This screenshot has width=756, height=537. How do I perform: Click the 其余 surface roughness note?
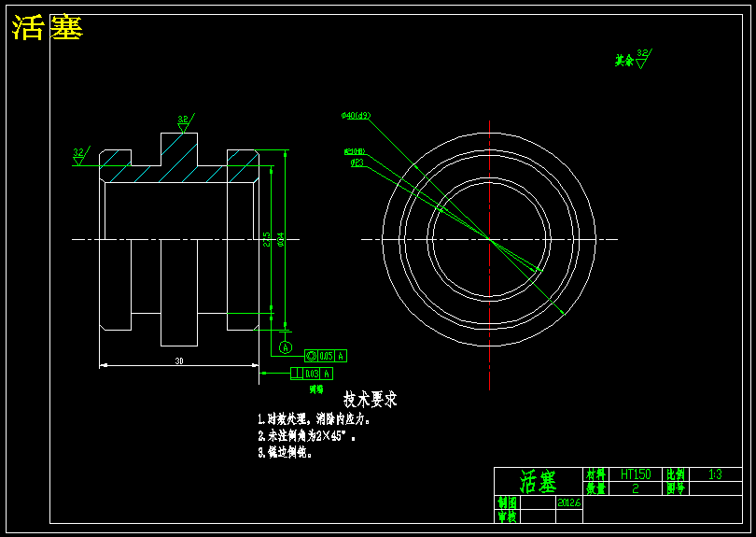(x=633, y=59)
